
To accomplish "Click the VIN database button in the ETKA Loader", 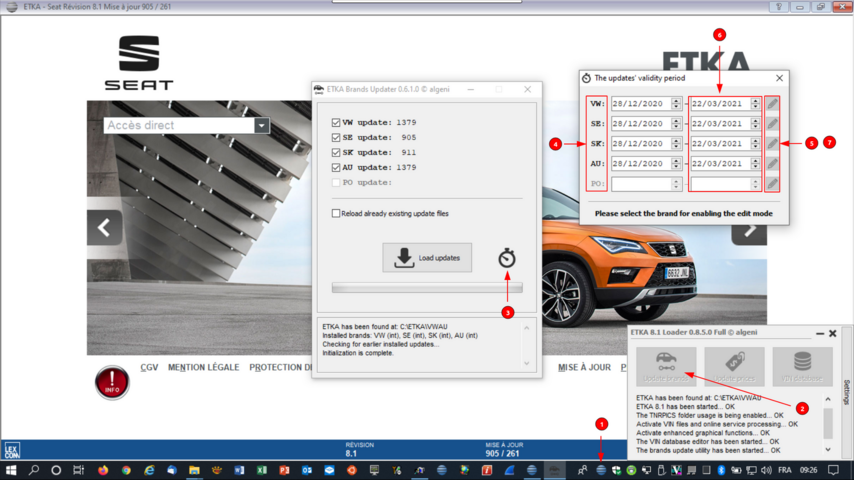I will [x=802, y=367].
